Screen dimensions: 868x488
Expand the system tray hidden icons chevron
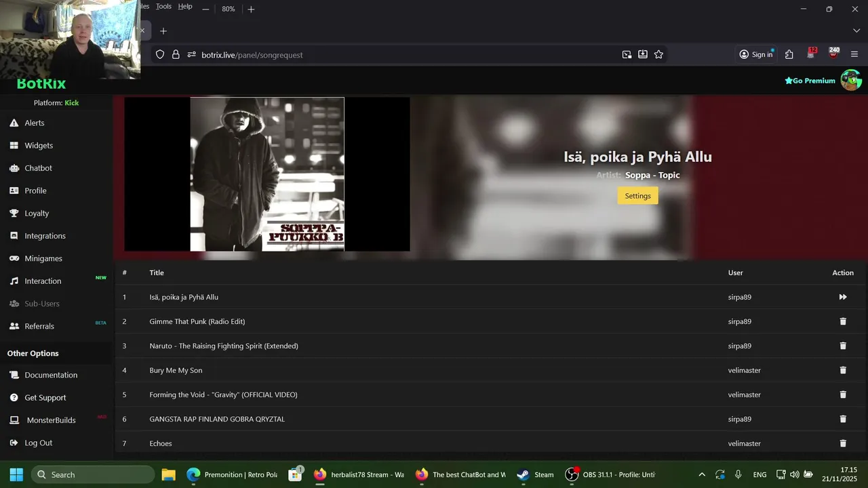[x=702, y=474]
